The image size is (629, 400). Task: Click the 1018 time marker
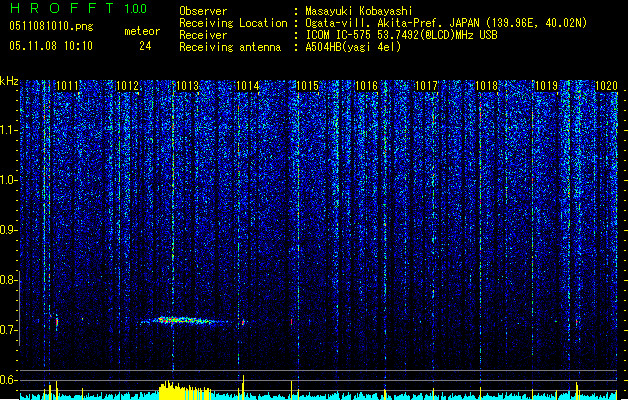(487, 86)
